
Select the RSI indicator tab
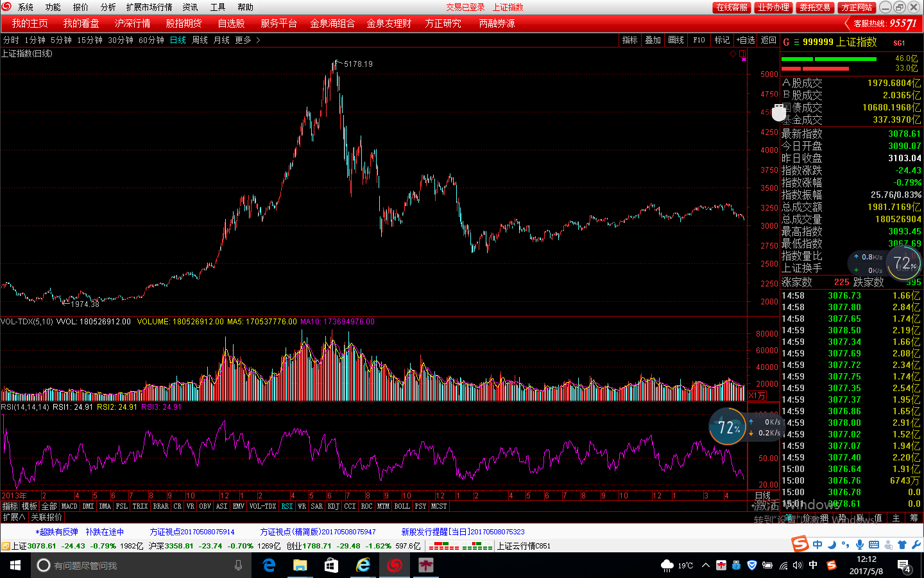click(x=287, y=506)
